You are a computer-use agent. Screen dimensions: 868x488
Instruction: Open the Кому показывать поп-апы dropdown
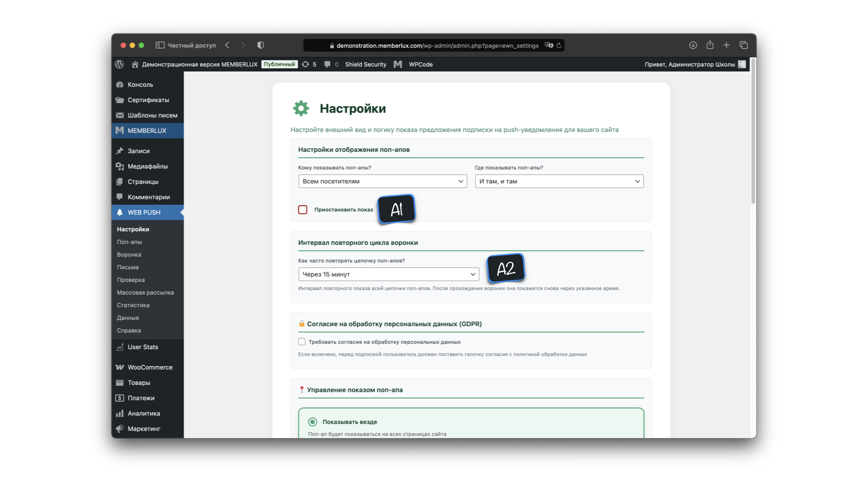[x=382, y=181]
